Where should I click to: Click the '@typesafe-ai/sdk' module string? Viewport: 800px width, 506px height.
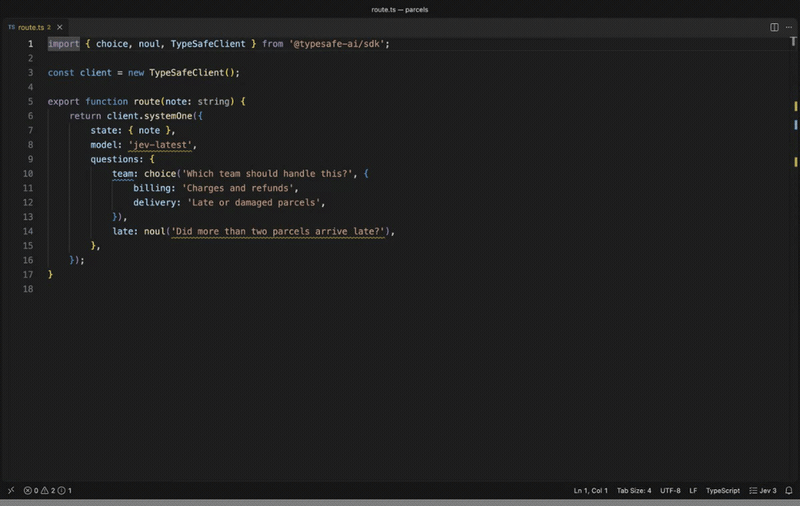(x=337, y=44)
